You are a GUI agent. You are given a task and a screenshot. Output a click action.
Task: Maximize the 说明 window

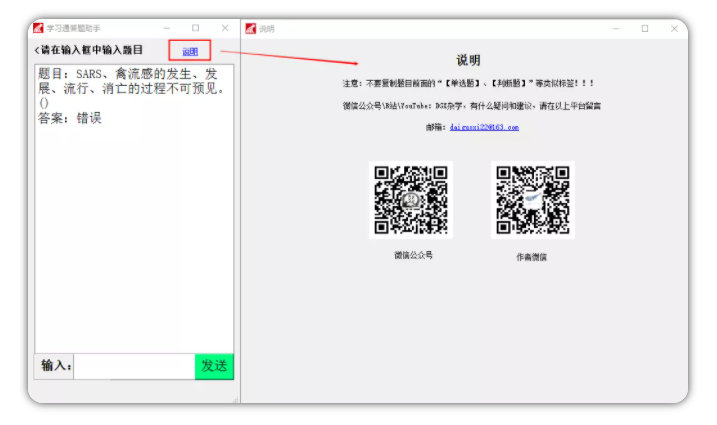645,29
